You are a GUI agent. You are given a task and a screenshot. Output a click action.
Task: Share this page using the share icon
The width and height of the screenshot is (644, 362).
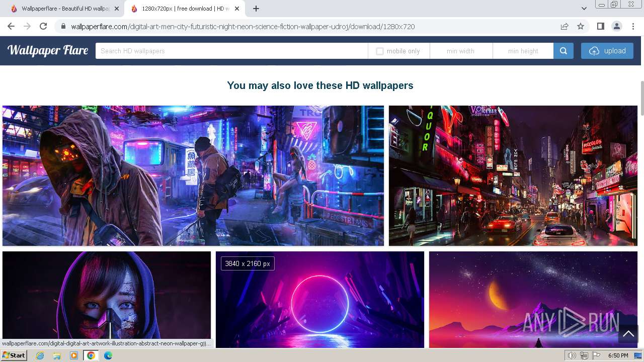point(565,27)
